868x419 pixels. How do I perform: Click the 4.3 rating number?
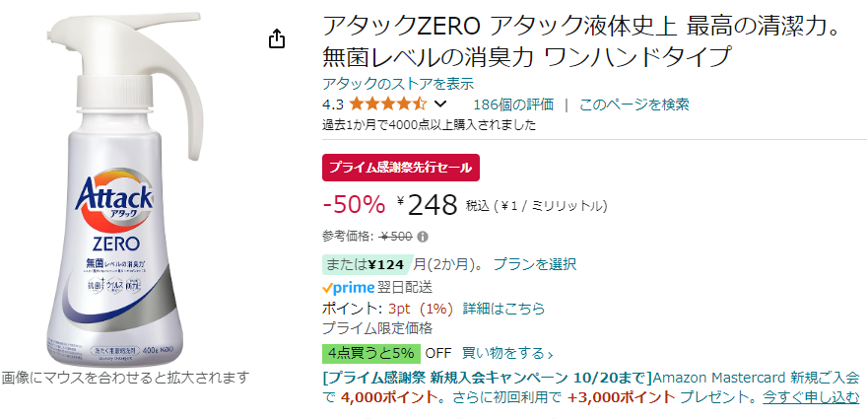tap(333, 105)
